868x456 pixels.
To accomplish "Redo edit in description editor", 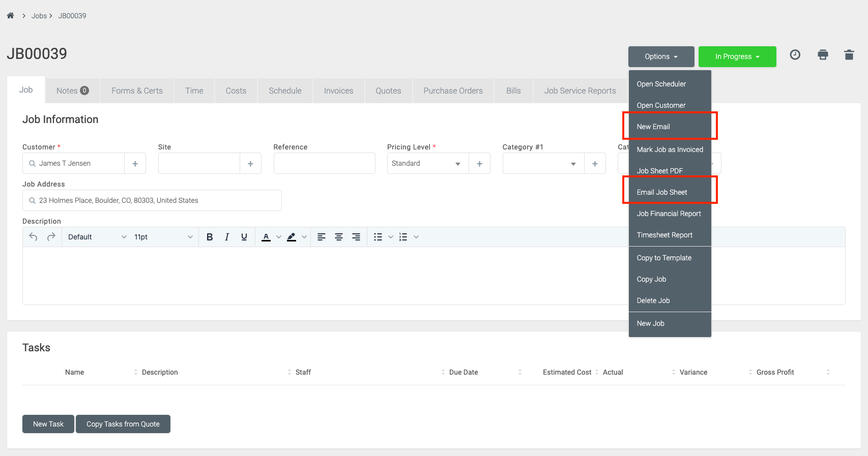I will pos(51,237).
